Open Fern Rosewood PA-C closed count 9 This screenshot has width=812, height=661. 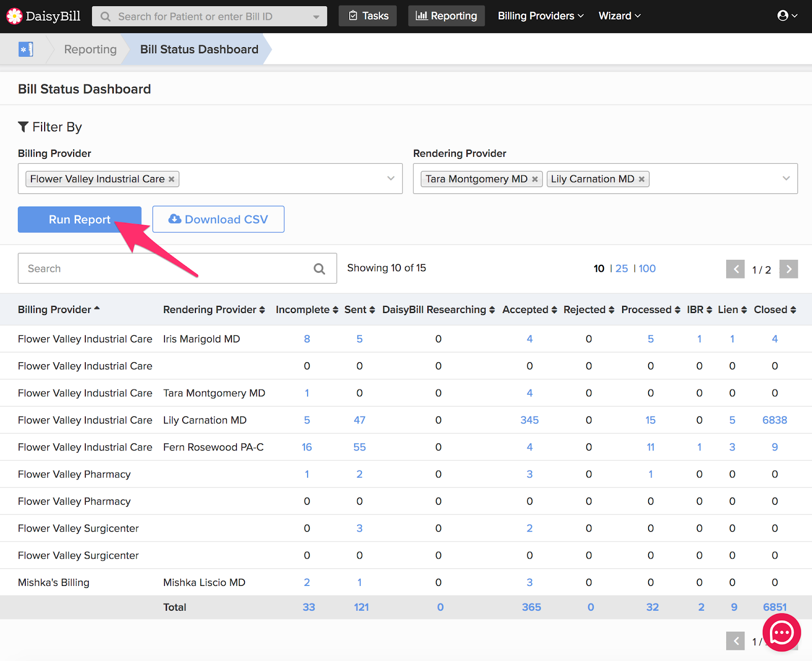(x=775, y=447)
